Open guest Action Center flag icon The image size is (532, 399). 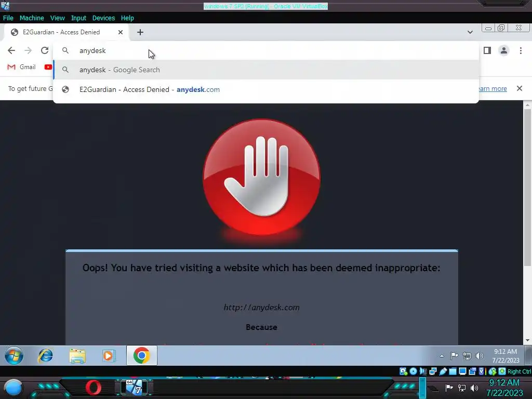(454, 355)
